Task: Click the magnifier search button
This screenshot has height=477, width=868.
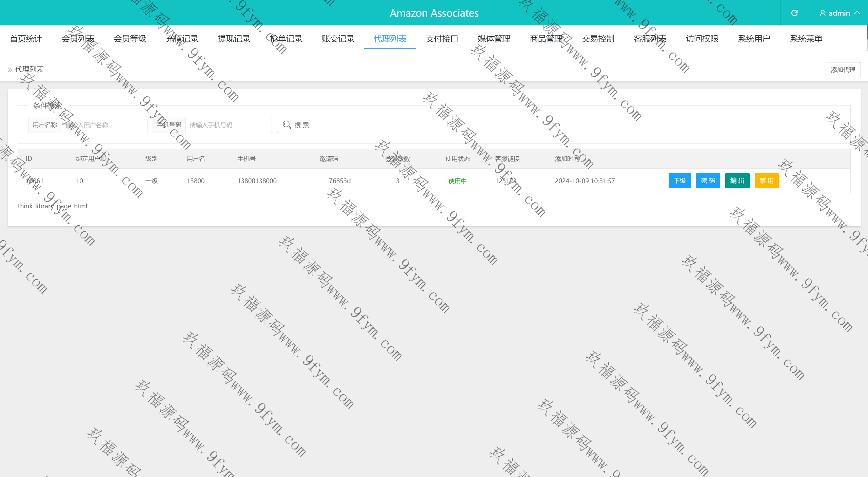Action: pos(295,125)
